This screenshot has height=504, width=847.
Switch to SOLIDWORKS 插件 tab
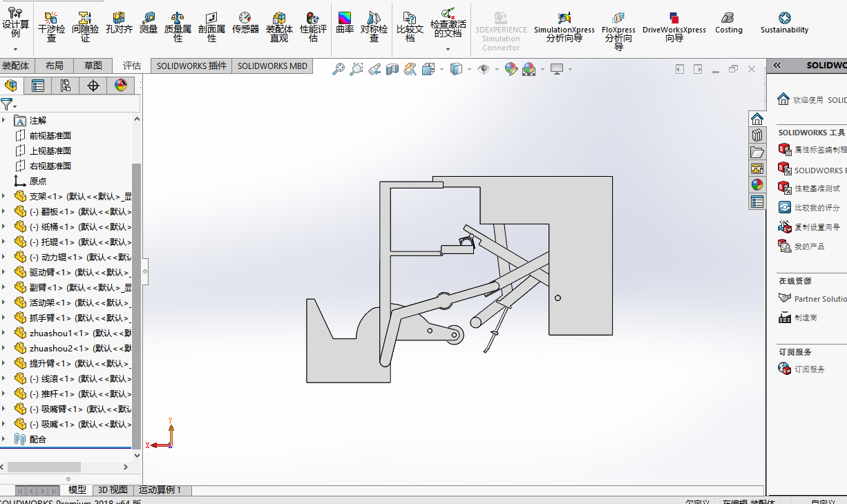(x=191, y=66)
